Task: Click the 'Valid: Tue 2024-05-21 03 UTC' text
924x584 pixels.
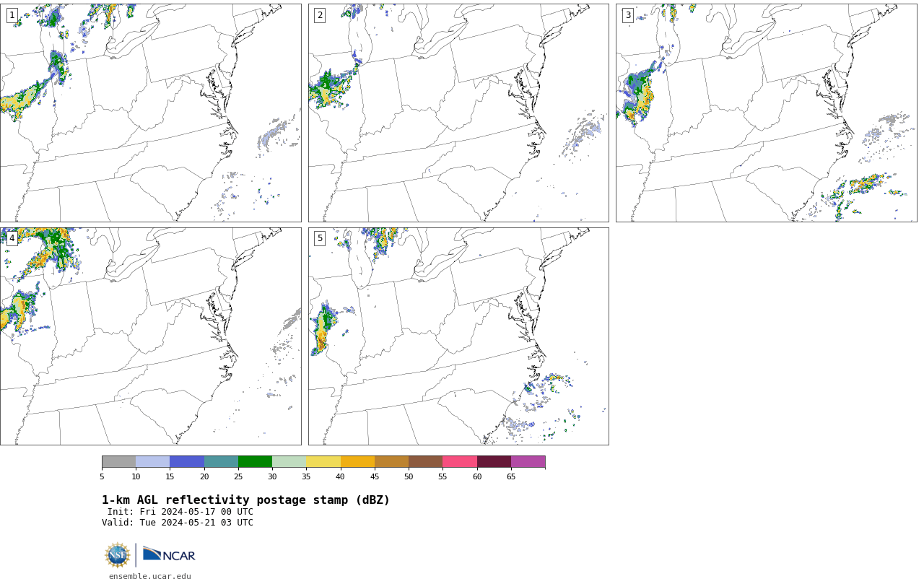Action: pos(178,523)
